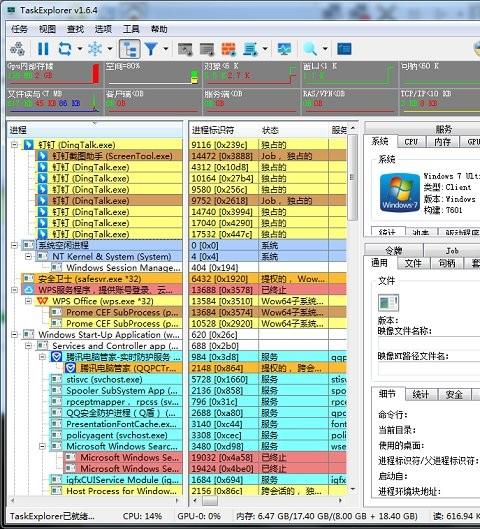Click the WPS服务程序 cloud icon

[28, 290]
